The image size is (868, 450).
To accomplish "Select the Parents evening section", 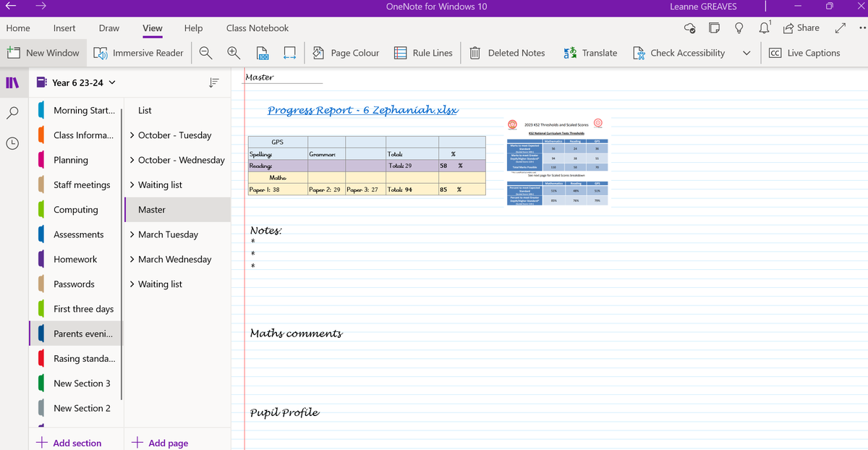I will (76, 334).
